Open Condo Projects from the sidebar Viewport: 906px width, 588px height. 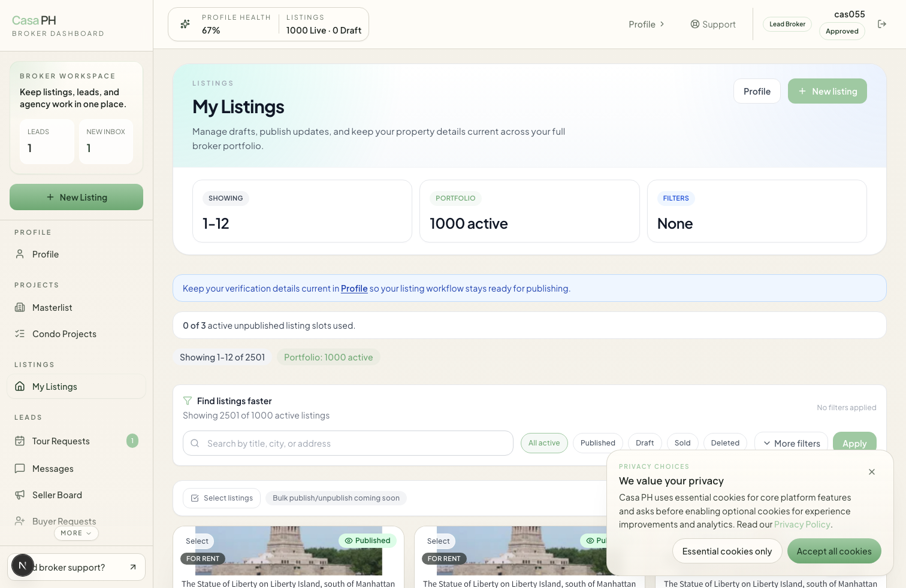point(21,334)
